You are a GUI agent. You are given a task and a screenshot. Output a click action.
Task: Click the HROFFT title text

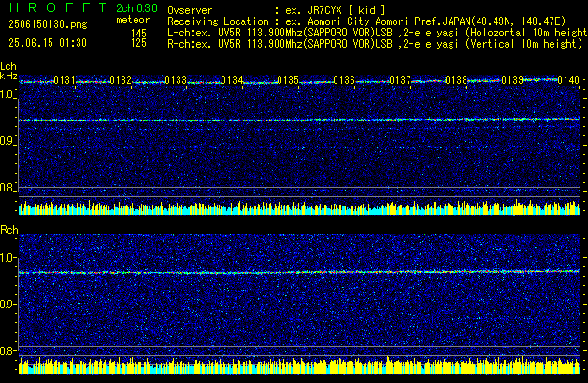click(58, 7)
